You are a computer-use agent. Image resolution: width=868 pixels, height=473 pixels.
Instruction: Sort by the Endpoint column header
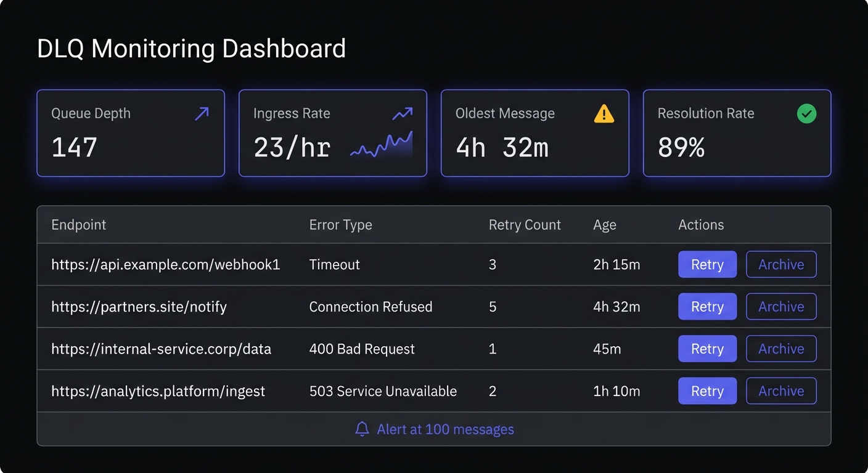click(x=79, y=225)
